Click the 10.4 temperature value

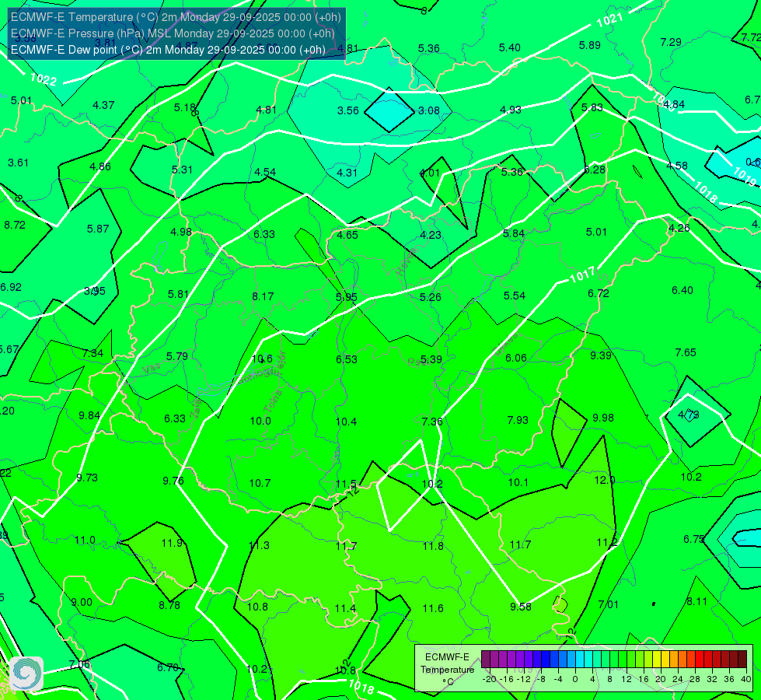coord(346,422)
